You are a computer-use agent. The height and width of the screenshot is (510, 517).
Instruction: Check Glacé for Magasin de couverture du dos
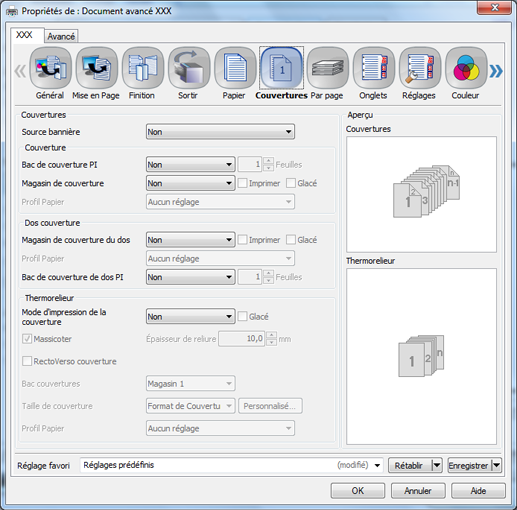[291, 240]
